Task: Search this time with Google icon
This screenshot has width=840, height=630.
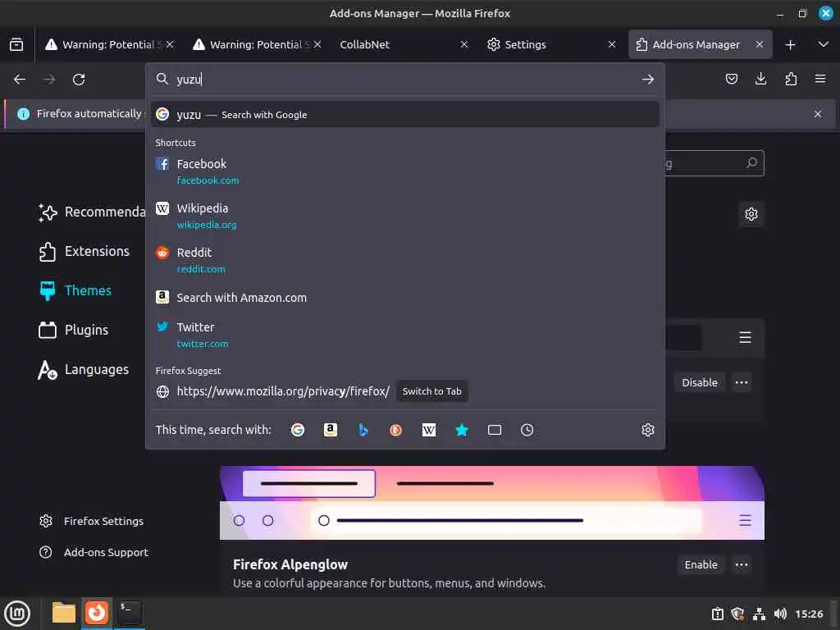Action: pyautogui.click(x=298, y=430)
